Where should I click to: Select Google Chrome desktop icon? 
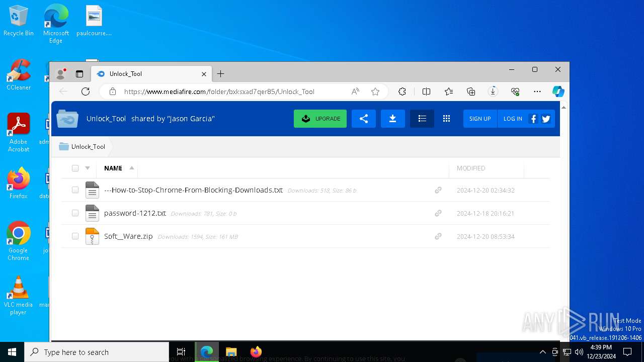click(19, 241)
